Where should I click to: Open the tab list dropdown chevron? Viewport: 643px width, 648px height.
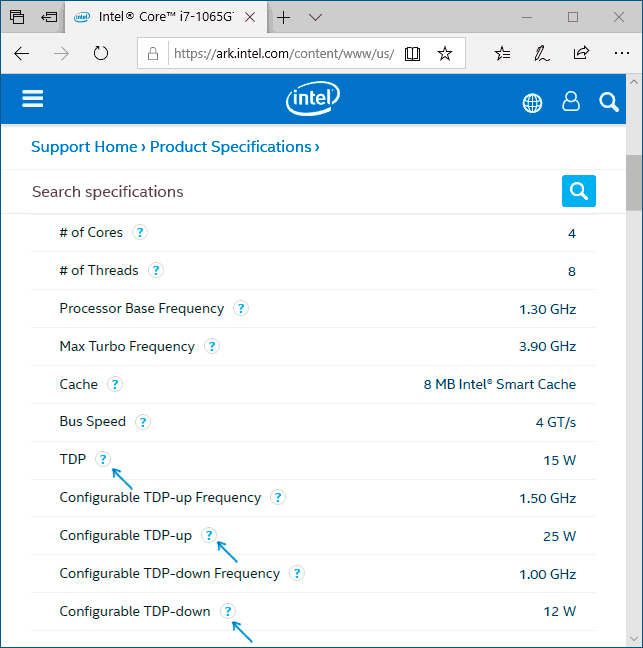tap(315, 17)
